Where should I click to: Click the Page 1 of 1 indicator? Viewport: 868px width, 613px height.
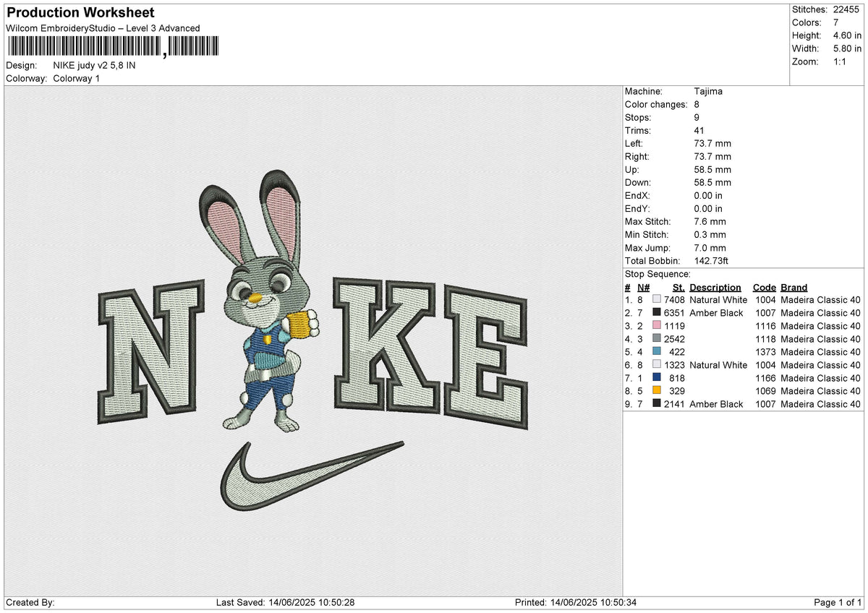[x=838, y=603]
